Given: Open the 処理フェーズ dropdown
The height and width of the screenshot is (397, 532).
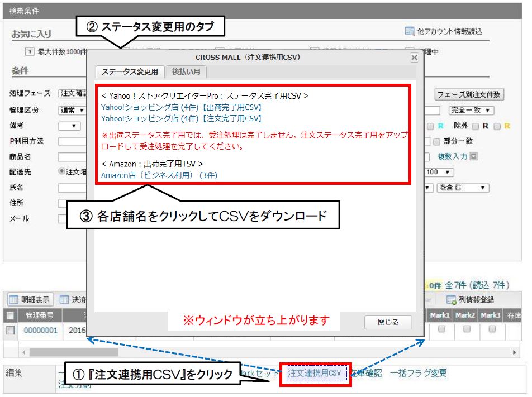Looking at the screenshot, I should coord(73,94).
